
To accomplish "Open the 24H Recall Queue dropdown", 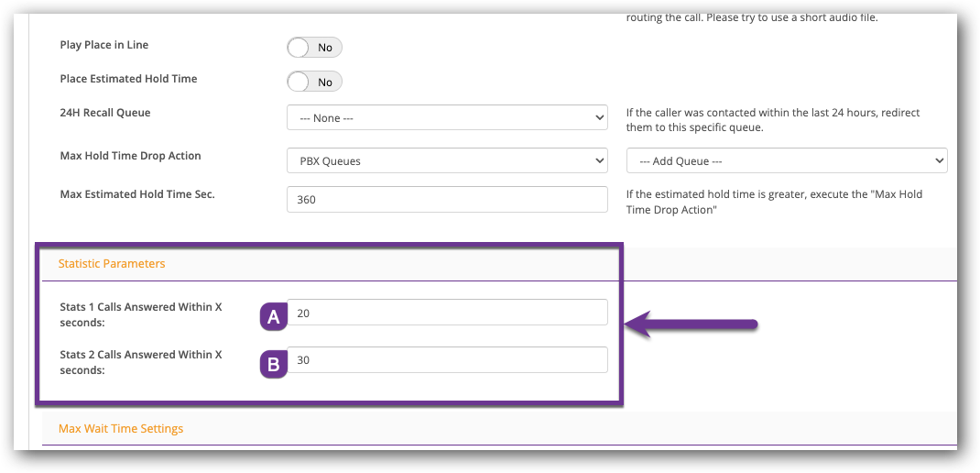I will coord(447,117).
